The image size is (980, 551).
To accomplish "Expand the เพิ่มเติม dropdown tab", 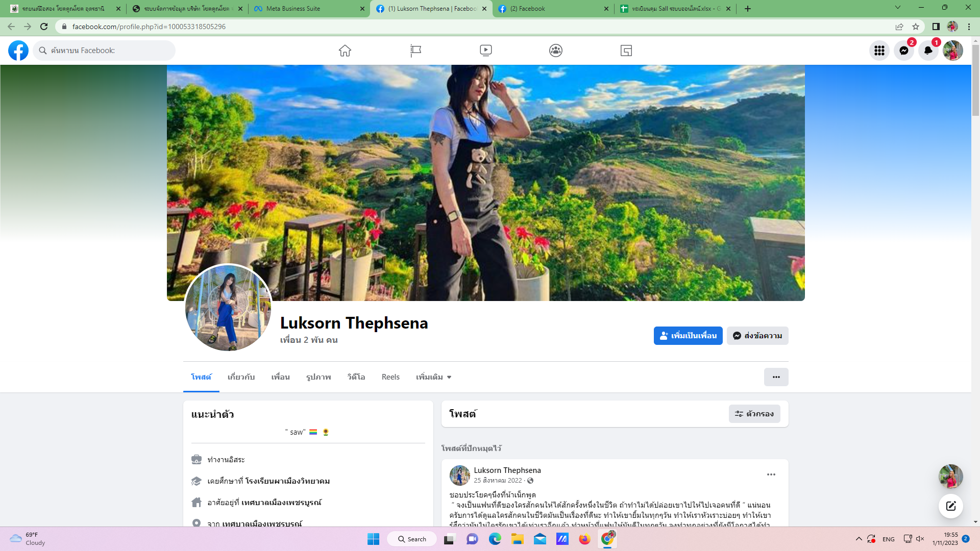I will coord(433,377).
